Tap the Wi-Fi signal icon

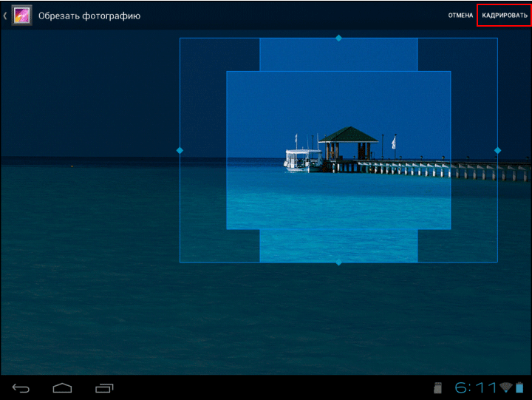pyautogui.click(x=505, y=387)
